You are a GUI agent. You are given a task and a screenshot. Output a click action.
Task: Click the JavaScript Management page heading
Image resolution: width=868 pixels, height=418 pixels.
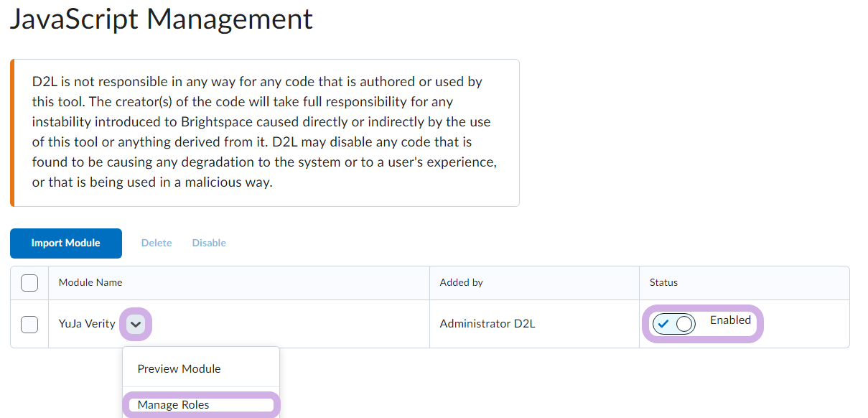click(x=162, y=19)
